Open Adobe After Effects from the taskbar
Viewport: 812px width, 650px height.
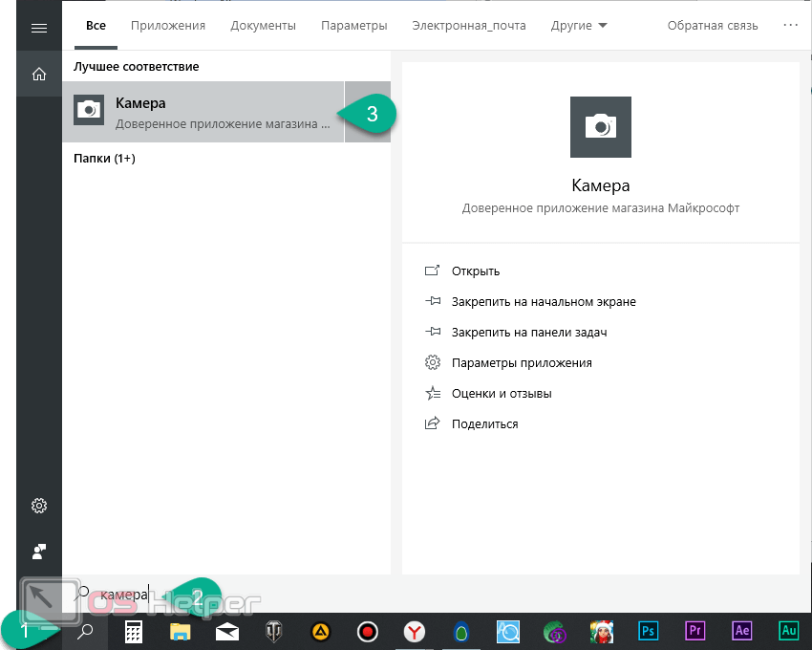coord(741,631)
